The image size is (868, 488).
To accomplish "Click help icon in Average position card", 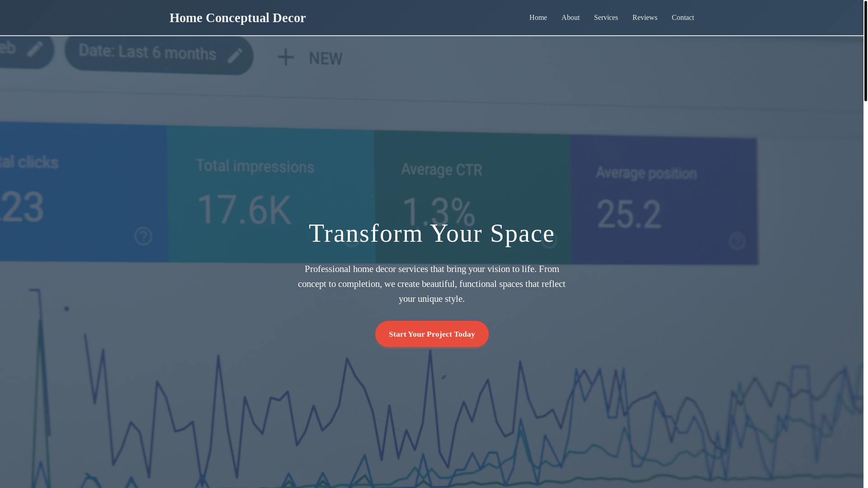I will (736, 241).
